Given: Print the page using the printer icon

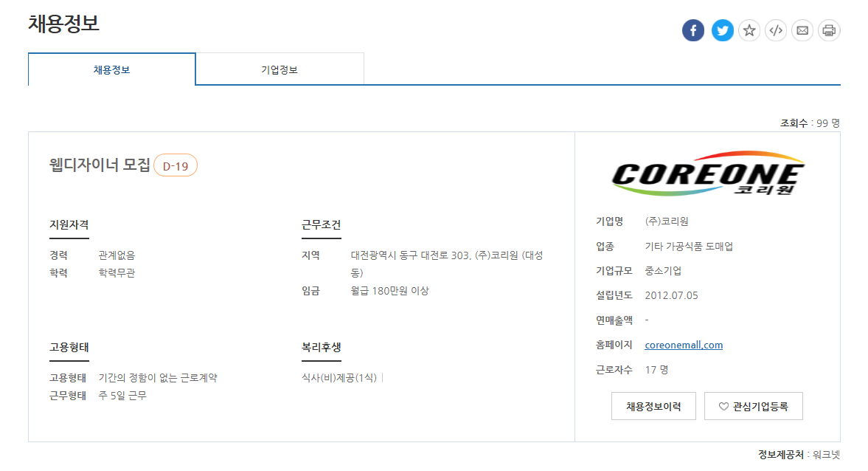Looking at the screenshot, I should (x=829, y=30).
